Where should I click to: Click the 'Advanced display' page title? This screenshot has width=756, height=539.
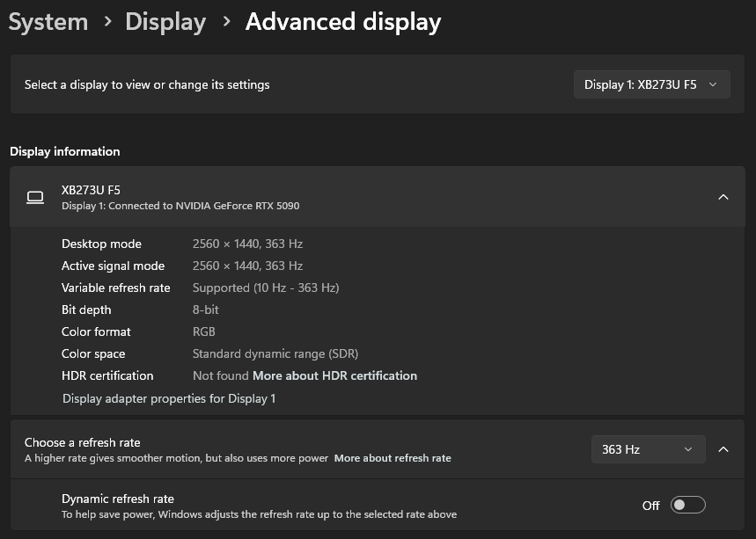[343, 22]
